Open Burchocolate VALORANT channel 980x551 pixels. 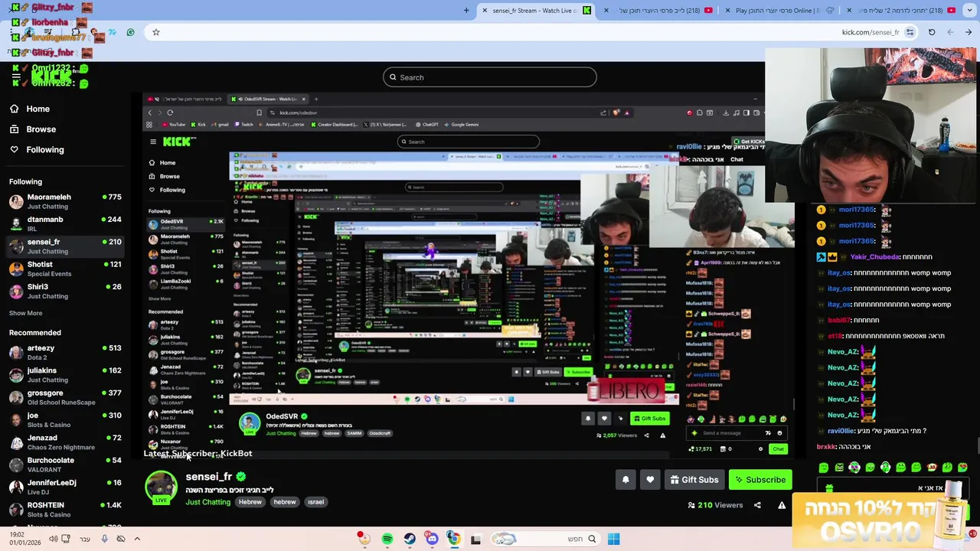click(x=65, y=465)
